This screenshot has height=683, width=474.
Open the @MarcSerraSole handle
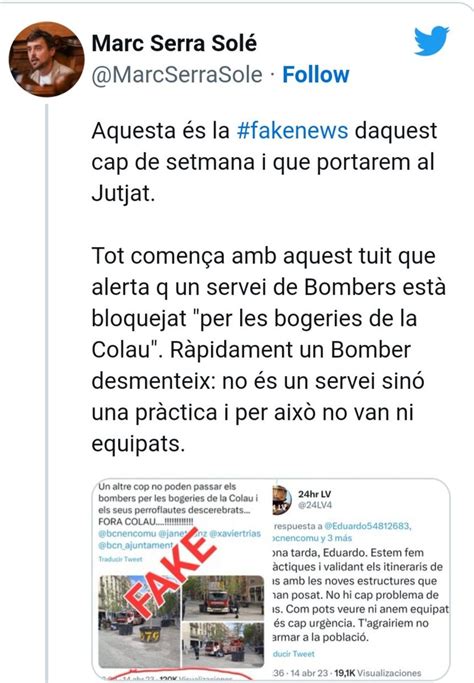(x=177, y=75)
